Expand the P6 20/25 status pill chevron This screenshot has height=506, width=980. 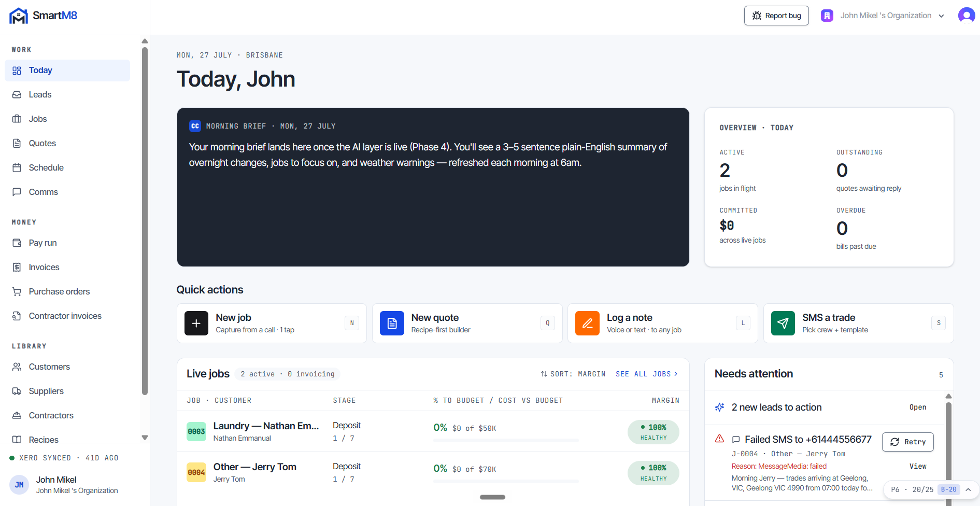[x=968, y=489]
